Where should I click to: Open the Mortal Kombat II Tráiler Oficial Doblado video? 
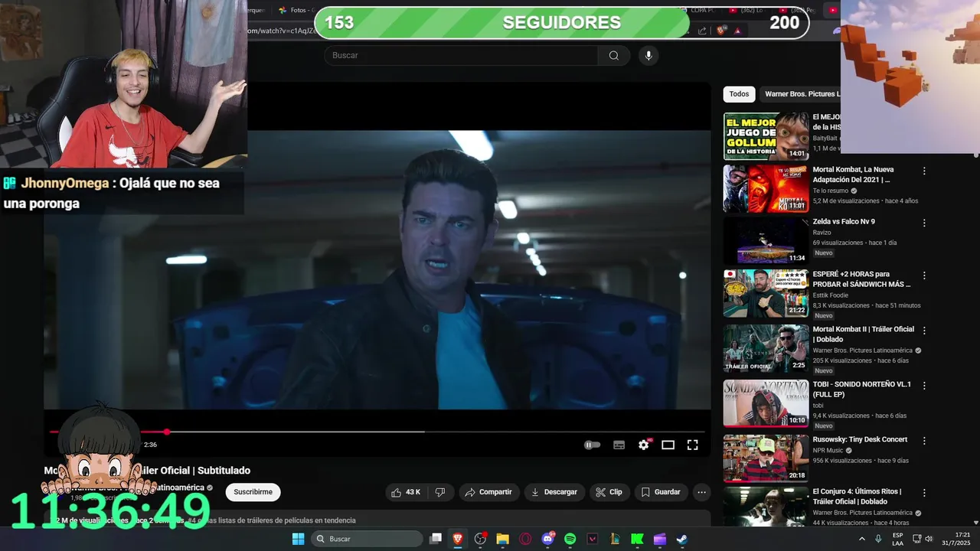click(863, 334)
